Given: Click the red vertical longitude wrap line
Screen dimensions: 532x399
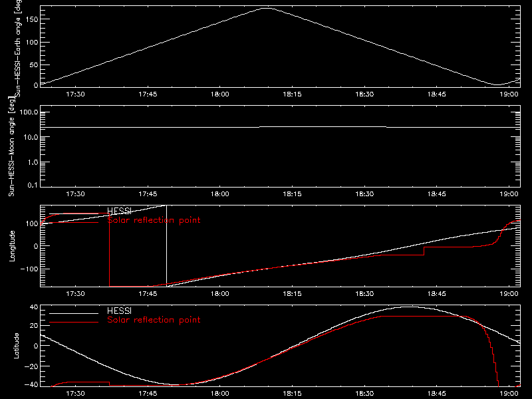Looking at the screenshot, I should 109,250.
